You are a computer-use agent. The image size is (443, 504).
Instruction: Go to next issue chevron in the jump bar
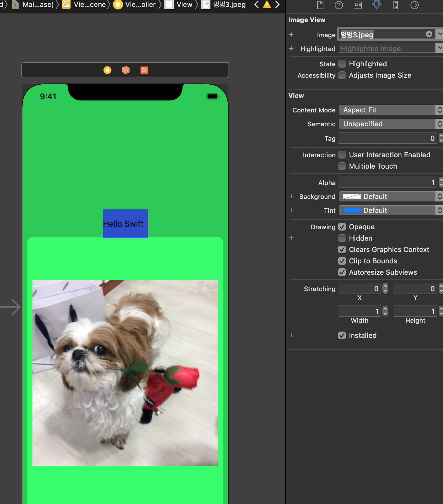pyautogui.click(x=277, y=4)
